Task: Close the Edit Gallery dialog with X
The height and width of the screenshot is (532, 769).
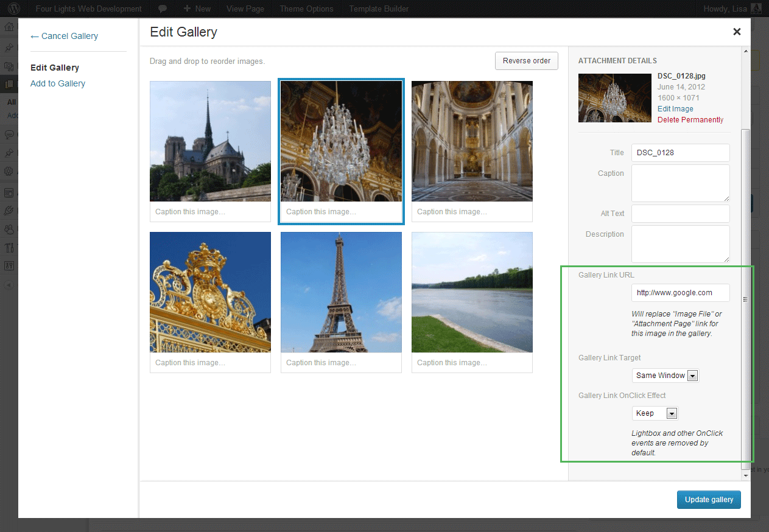Action: (x=737, y=32)
